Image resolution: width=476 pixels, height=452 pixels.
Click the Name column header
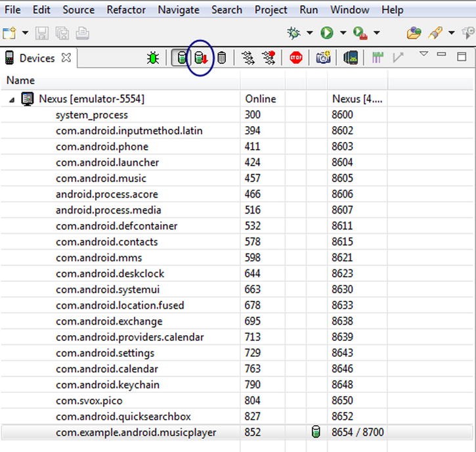click(x=120, y=81)
